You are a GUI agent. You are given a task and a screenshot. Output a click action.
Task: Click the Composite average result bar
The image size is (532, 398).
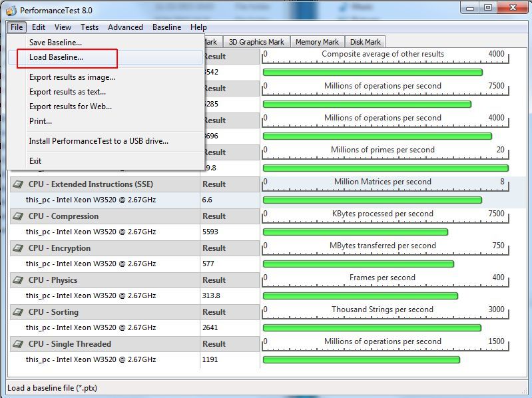coord(373,72)
